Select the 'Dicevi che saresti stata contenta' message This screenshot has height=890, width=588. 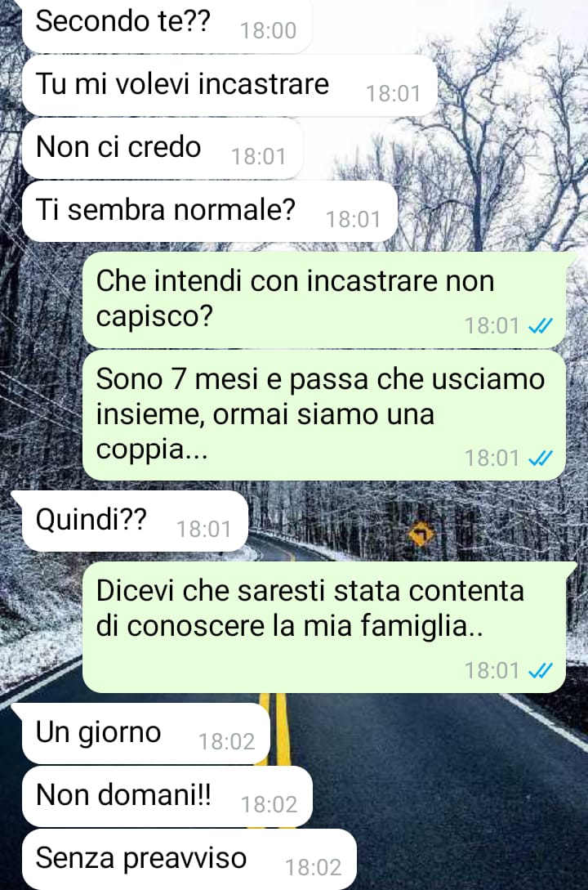(x=324, y=627)
